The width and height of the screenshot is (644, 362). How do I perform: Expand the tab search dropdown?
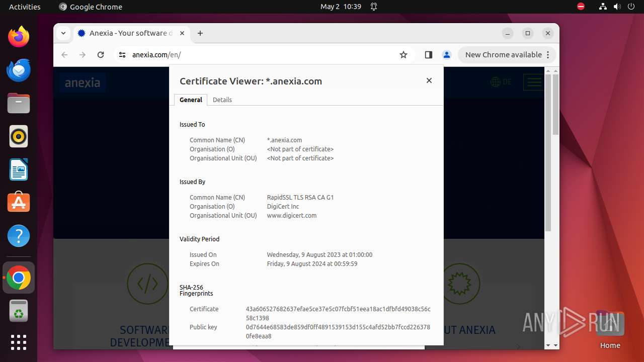point(63,33)
